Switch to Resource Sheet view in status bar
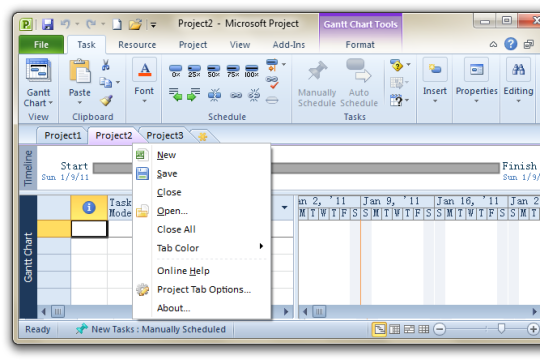Image resolution: width=540 pixels, height=364 pixels. click(424, 330)
